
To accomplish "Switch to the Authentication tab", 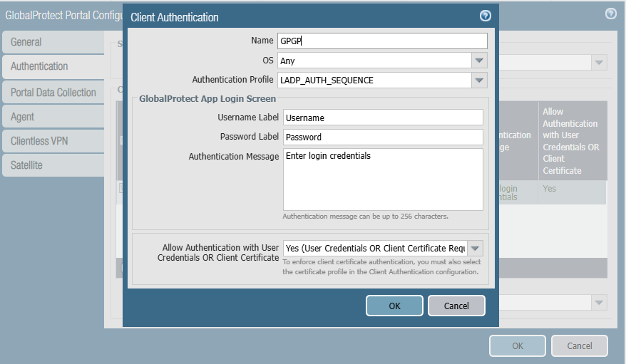I will [x=53, y=66].
